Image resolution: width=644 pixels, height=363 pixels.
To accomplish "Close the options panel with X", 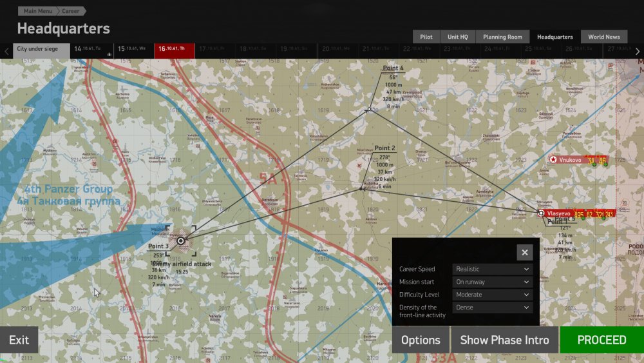I will tap(524, 252).
